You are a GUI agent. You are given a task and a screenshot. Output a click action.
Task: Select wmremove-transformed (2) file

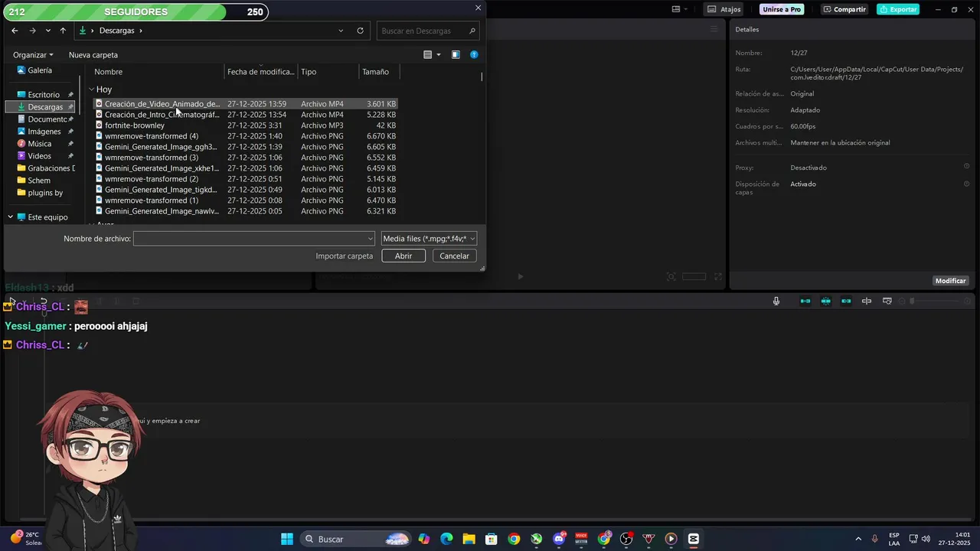click(x=246, y=179)
